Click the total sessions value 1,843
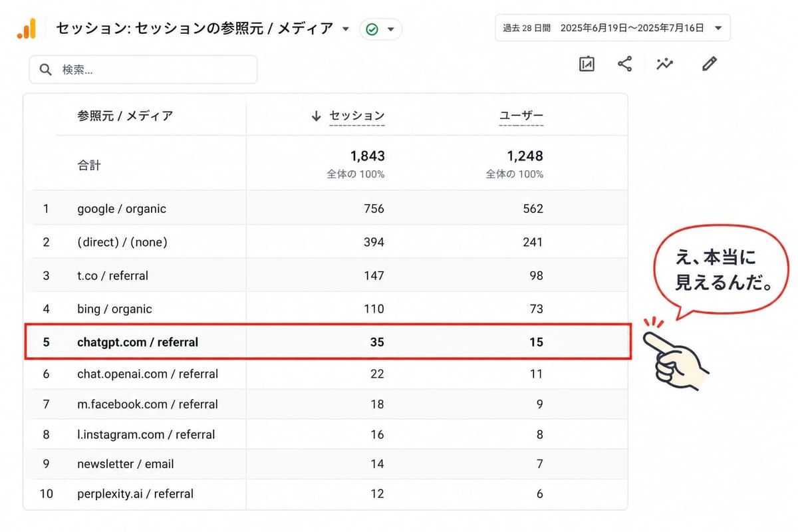The height and width of the screenshot is (532, 798). 367,156
